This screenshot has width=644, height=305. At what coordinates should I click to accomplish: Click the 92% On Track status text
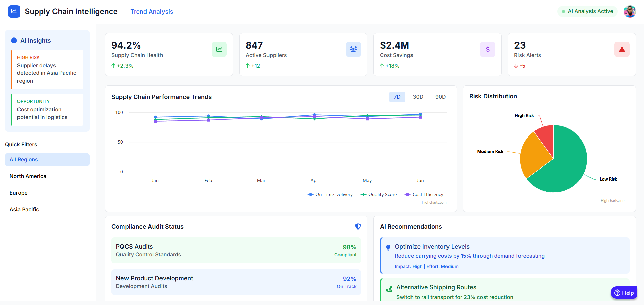347,282
